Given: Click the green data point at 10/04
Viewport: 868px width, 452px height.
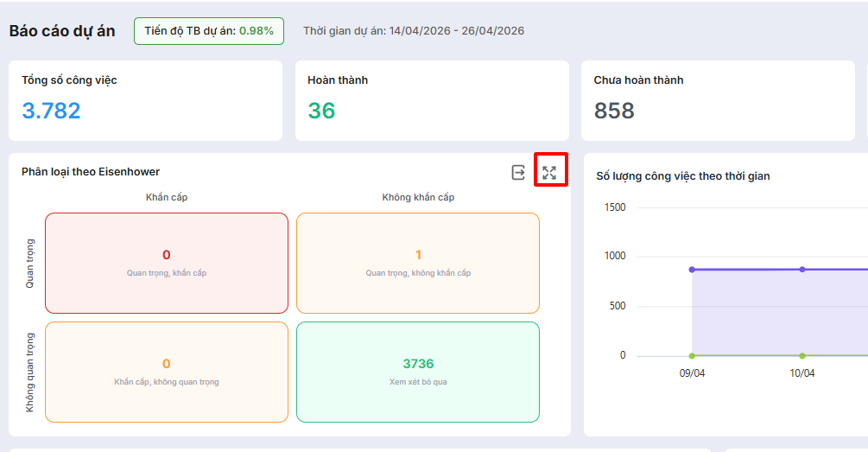Looking at the screenshot, I should [802, 355].
